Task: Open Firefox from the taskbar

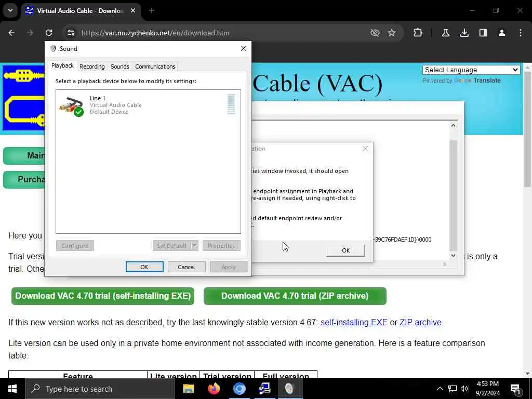Action: click(214, 389)
